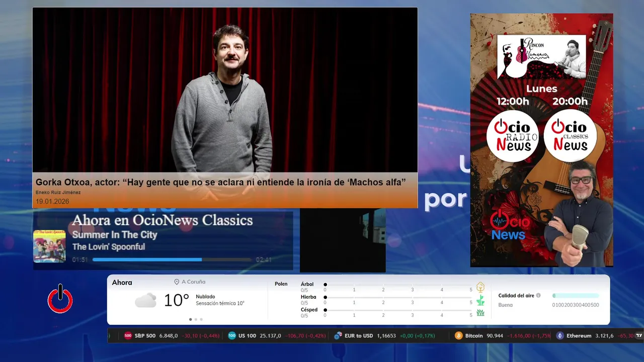The width and height of the screenshot is (644, 362).
Task: Click the total duration 02:41
Action: tap(264, 260)
